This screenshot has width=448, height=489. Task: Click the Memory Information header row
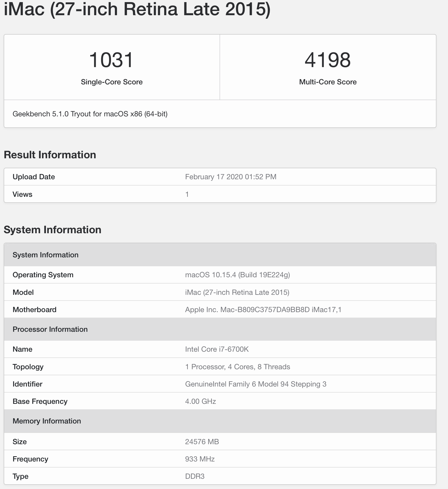pos(220,421)
